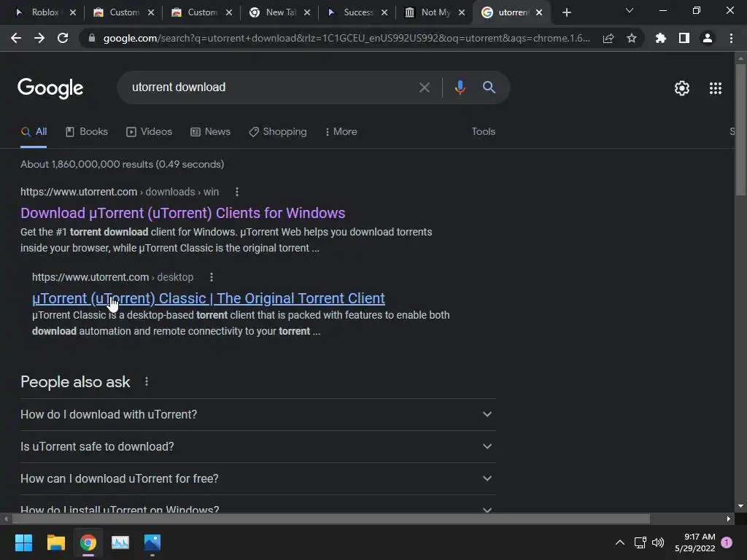
Task: Open clock and date 9:17 AM
Action: click(695, 542)
